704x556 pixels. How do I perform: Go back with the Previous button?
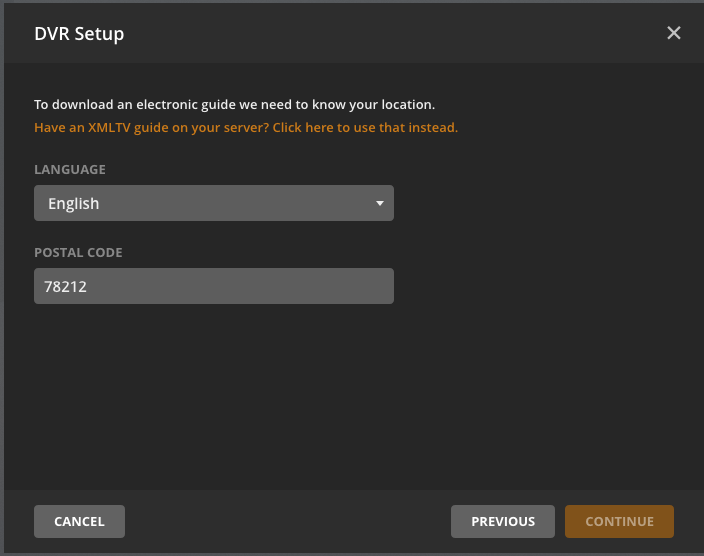tap(503, 521)
